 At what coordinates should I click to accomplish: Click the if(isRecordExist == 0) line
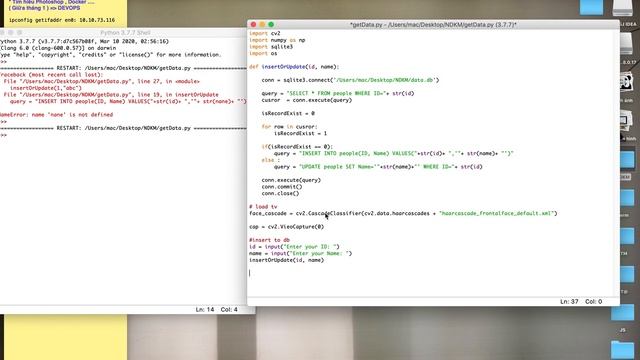(x=297, y=147)
